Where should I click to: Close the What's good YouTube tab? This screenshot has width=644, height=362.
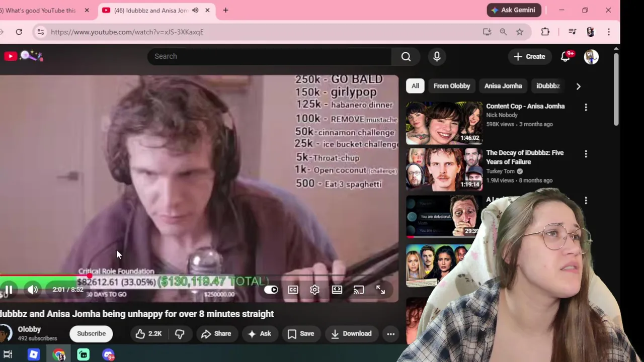click(x=87, y=10)
